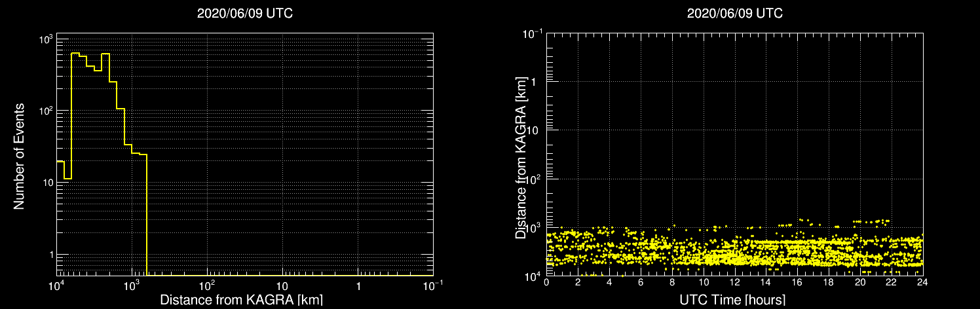Click UTC time tick label '6'

[x=641, y=283]
